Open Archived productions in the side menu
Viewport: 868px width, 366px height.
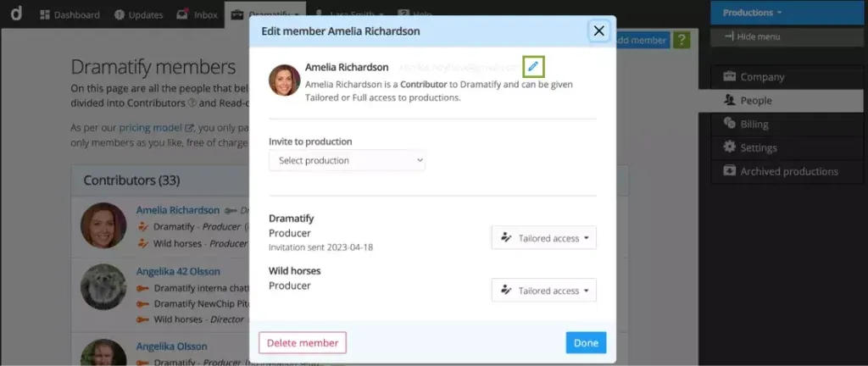[x=786, y=171]
